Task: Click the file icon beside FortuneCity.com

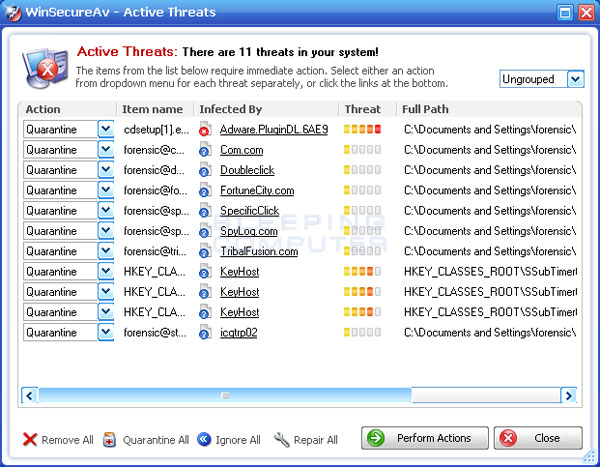Action: pyautogui.click(x=205, y=190)
